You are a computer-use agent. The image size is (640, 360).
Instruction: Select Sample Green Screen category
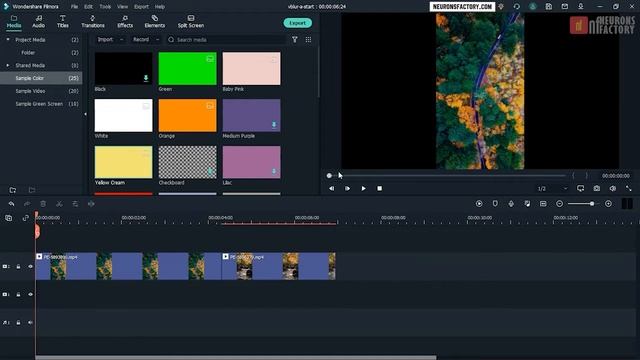point(41,104)
